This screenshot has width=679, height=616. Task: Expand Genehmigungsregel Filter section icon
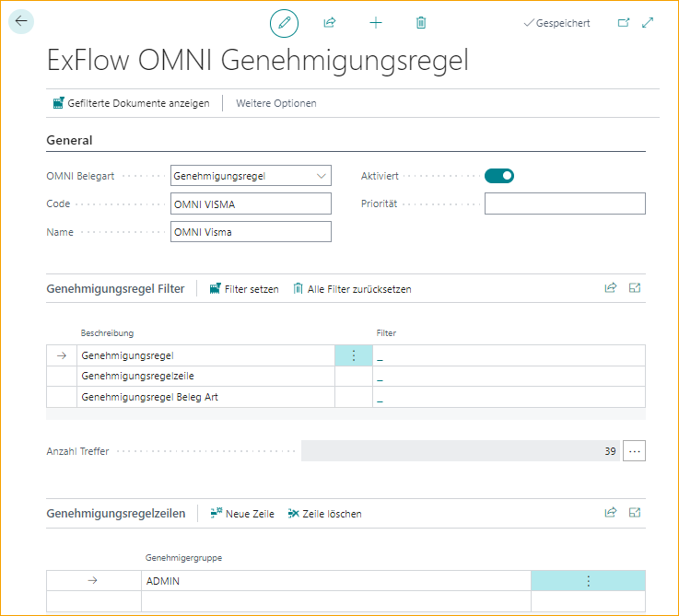click(x=635, y=288)
